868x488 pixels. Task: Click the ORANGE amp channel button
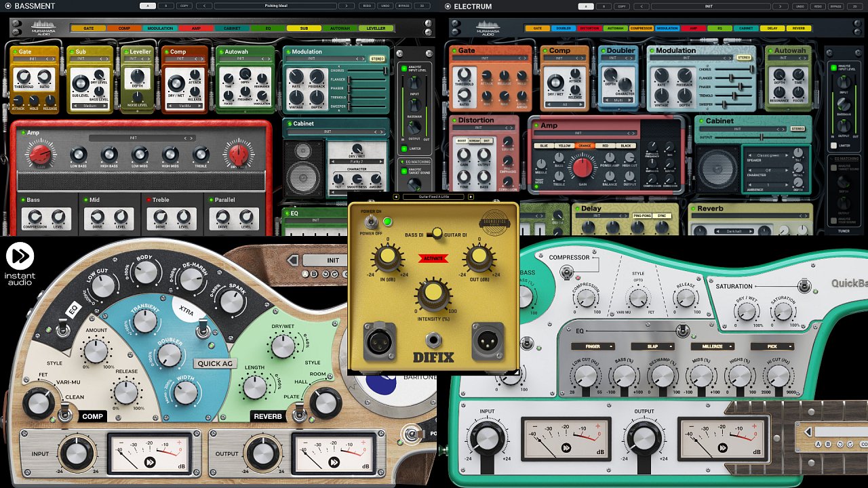click(583, 146)
